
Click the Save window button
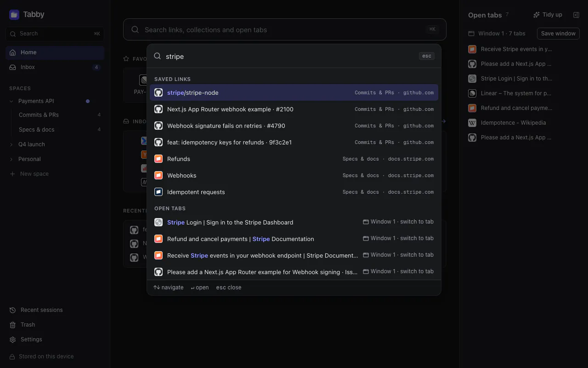558,34
